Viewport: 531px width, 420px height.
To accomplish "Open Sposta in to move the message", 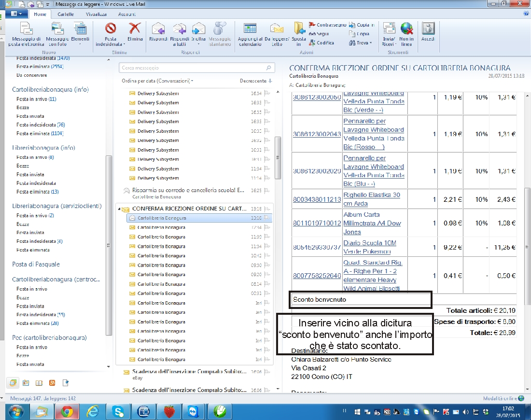I will (299, 34).
